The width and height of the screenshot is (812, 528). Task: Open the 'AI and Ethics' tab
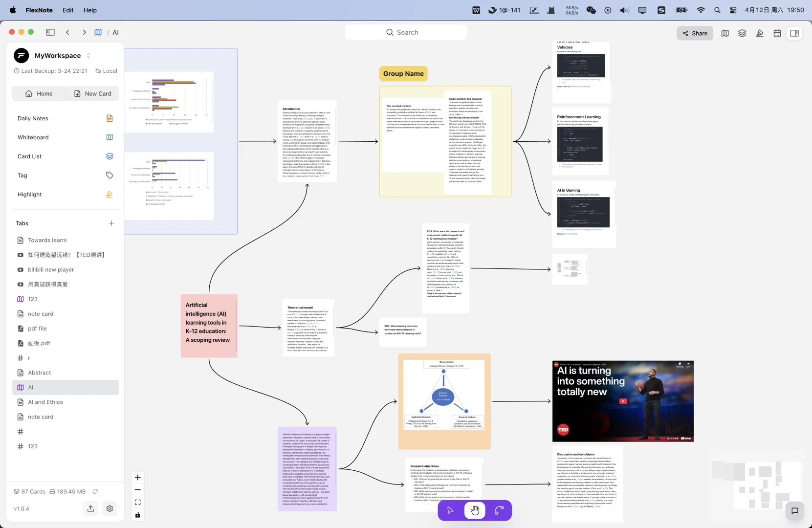66,402
